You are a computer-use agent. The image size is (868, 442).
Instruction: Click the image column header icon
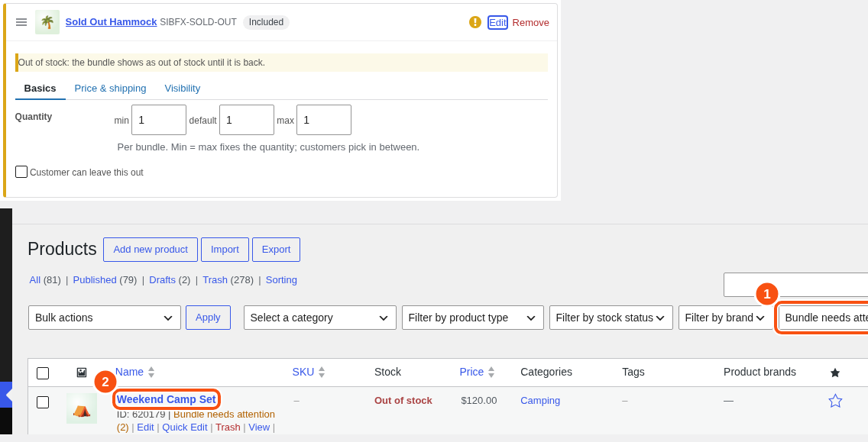[x=81, y=373]
